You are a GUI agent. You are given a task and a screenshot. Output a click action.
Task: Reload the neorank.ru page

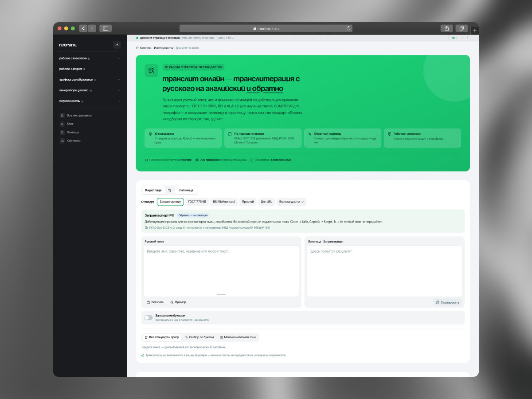(349, 28)
